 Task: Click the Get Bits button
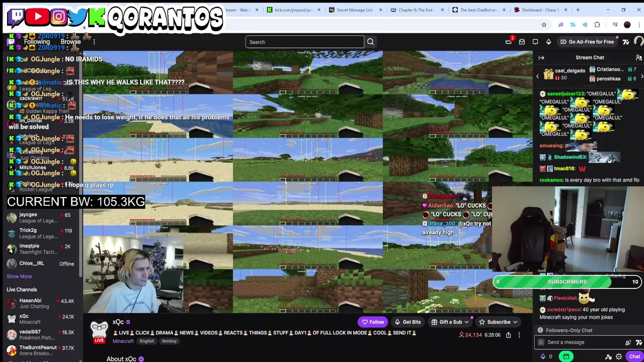click(x=408, y=322)
